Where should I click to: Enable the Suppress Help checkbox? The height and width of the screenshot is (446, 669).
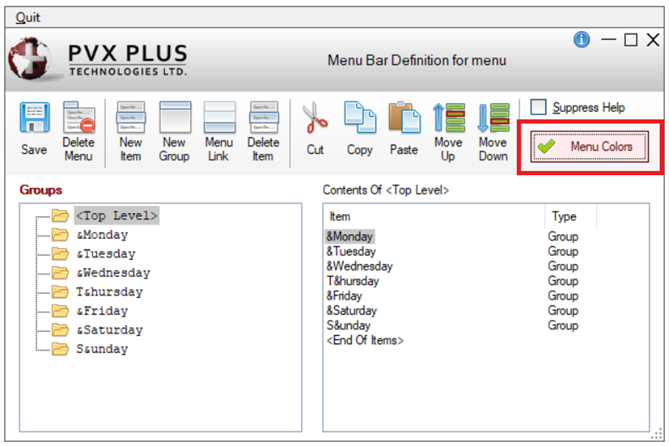(x=539, y=107)
